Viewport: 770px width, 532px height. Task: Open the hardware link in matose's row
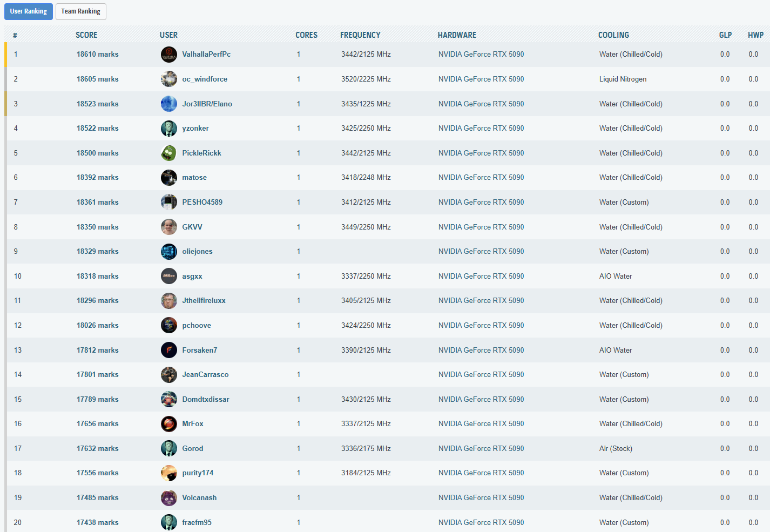(481, 177)
